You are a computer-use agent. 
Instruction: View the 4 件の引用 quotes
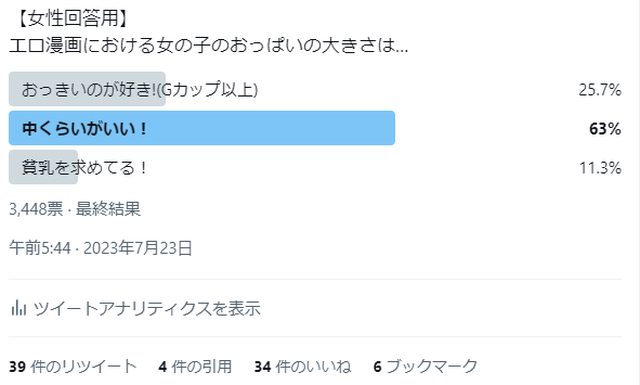point(195,366)
